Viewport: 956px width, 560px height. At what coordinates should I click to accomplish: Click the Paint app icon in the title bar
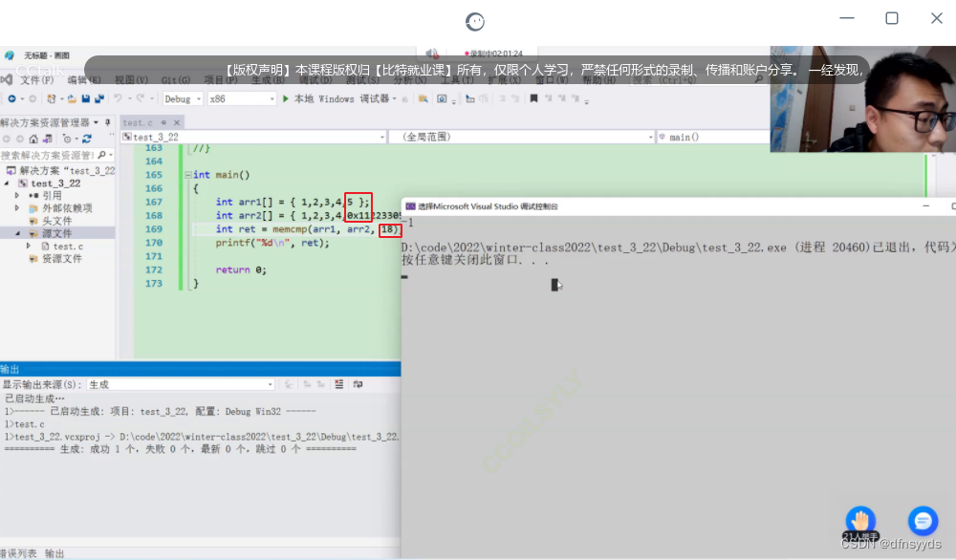[x=10, y=55]
